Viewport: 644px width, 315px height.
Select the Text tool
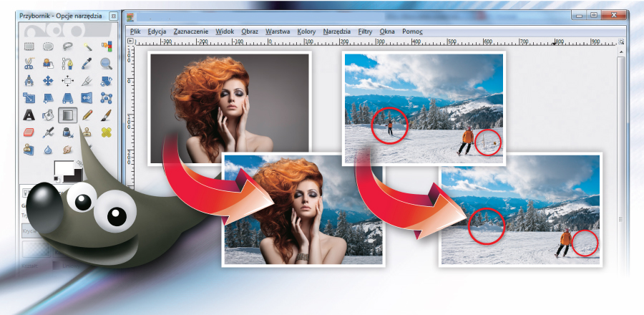click(x=29, y=115)
